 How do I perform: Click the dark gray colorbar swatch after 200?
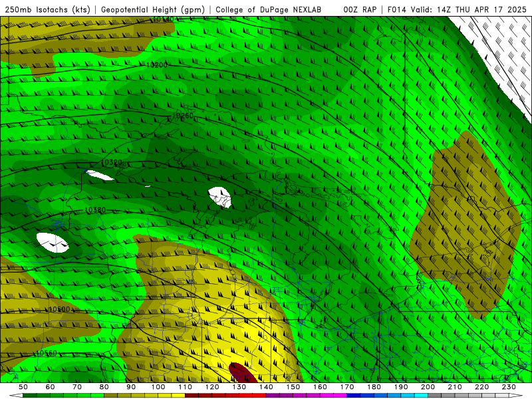point(435,396)
